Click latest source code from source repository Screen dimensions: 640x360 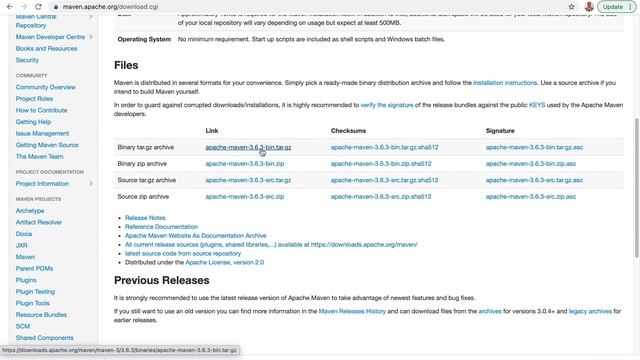point(183,253)
